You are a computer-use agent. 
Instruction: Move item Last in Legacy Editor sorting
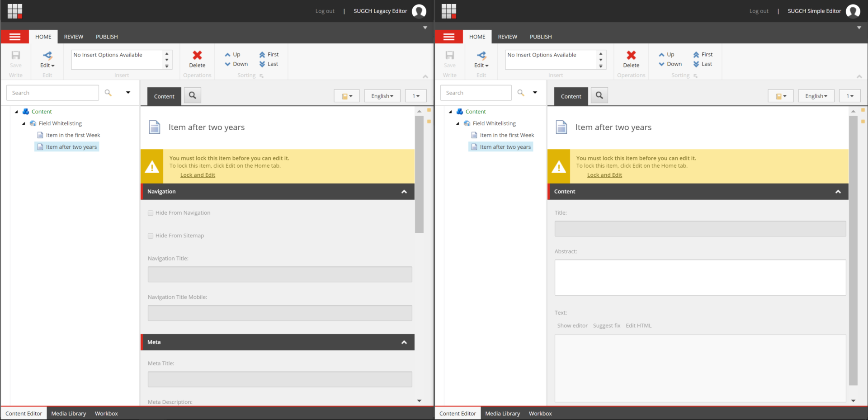[x=268, y=64]
